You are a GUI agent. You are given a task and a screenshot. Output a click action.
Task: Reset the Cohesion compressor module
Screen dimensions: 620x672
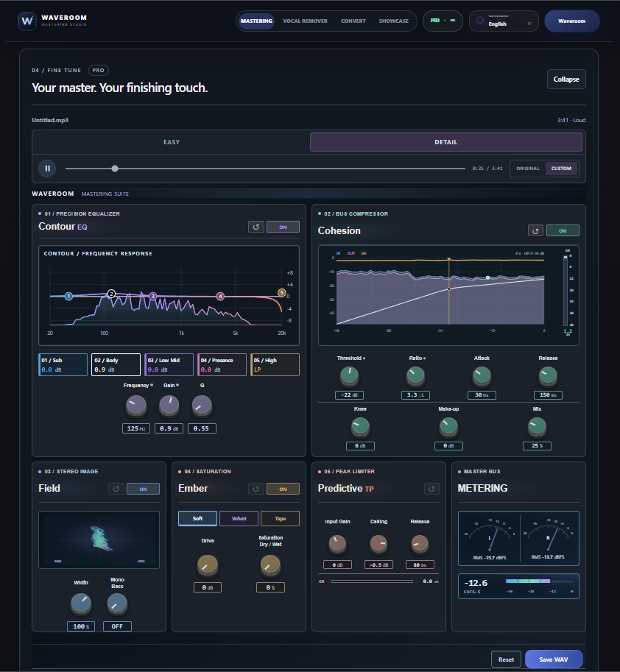(535, 230)
